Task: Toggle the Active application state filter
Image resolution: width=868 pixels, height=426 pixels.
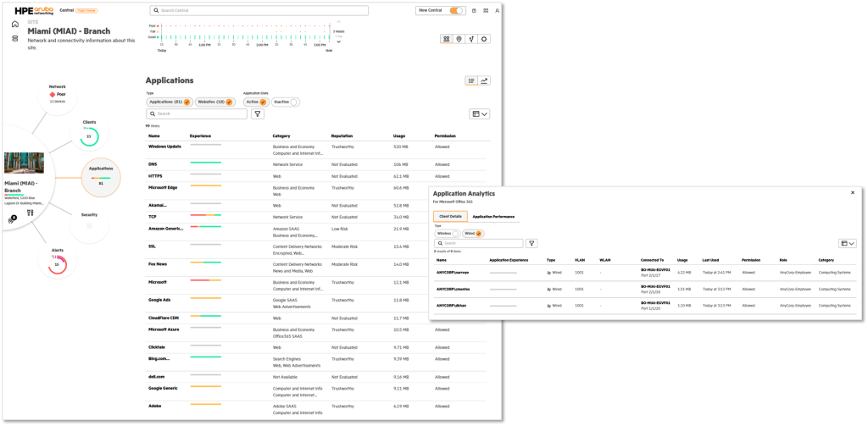Action: (x=256, y=102)
